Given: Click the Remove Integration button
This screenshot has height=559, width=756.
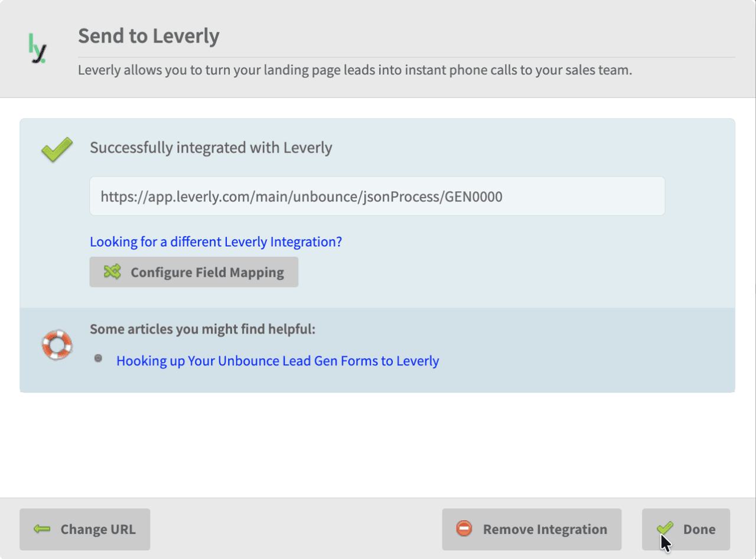Looking at the screenshot, I should point(532,529).
